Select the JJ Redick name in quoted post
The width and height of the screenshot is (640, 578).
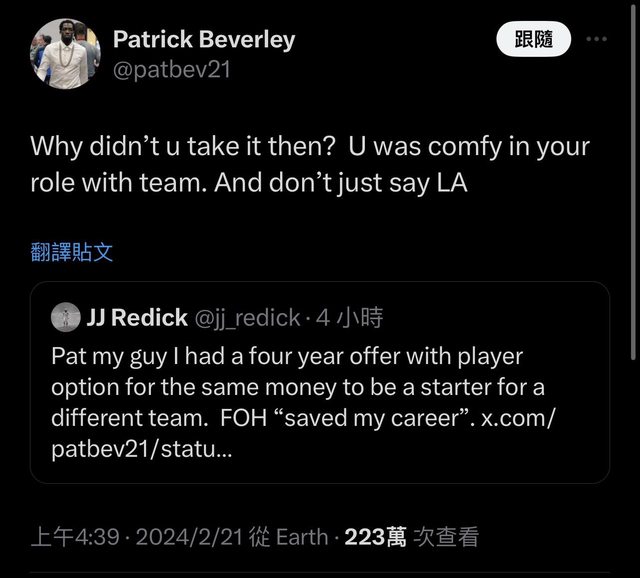point(137,317)
